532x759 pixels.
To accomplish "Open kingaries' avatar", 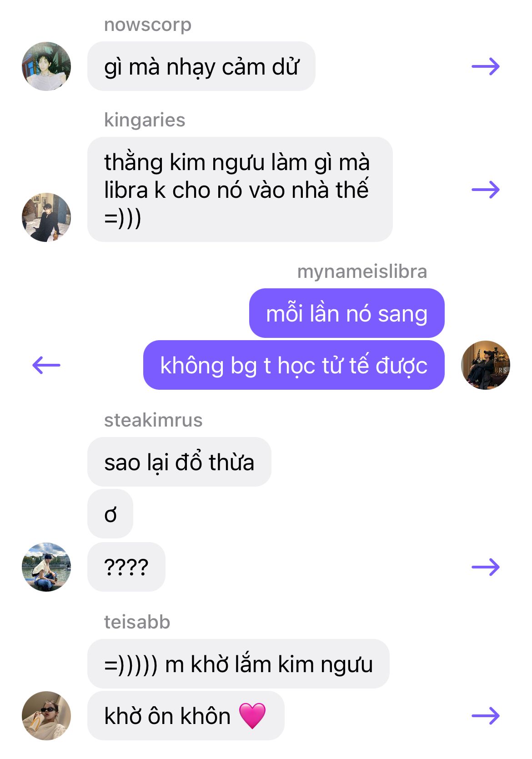I will [x=46, y=217].
